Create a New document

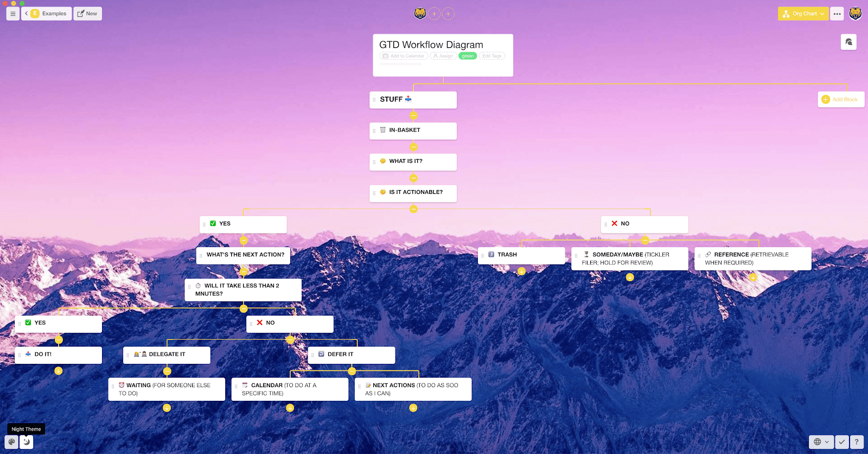[x=87, y=14]
